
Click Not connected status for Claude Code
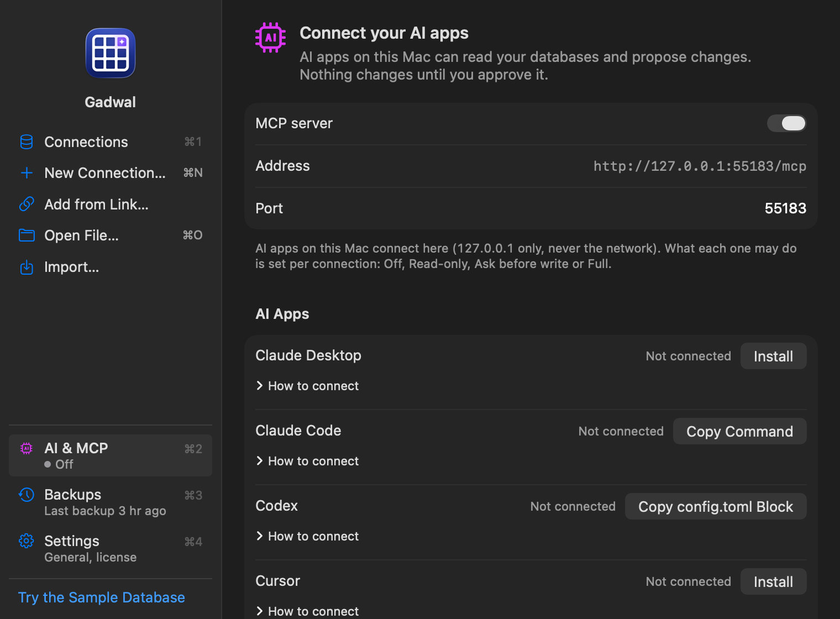click(x=621, y=431)
